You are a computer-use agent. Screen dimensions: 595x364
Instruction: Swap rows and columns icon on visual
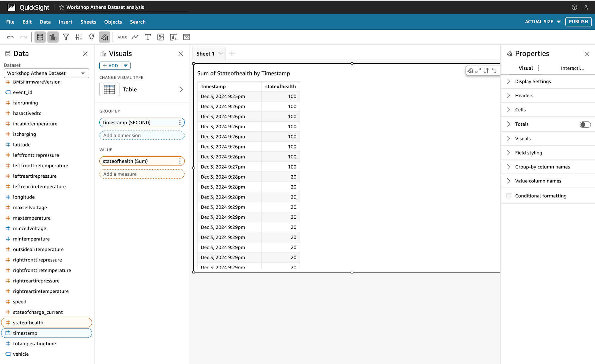pos(494,70)
